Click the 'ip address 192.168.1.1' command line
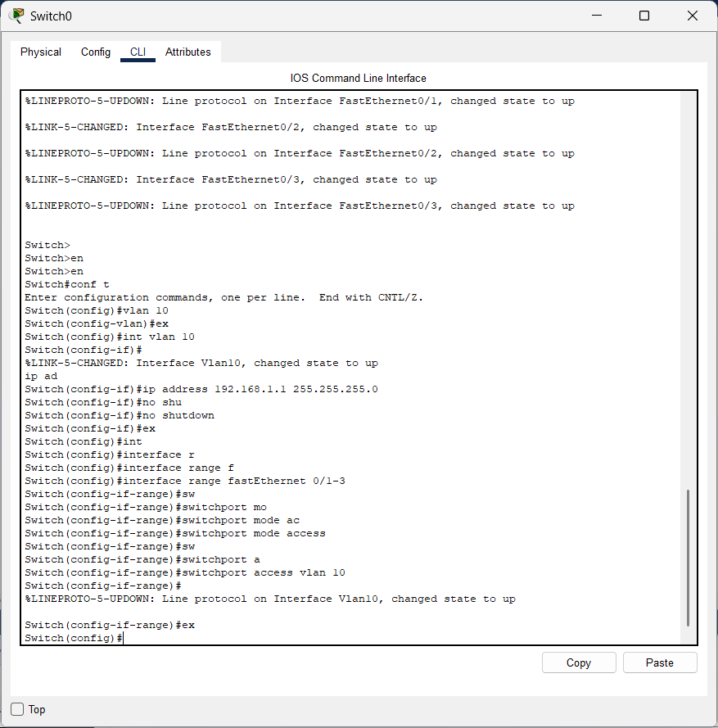Screen dimensions: 718x728 (201, 389)
